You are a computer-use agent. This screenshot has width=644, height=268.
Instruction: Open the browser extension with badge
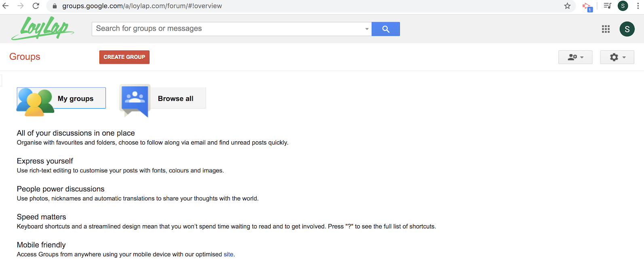tap(587, 6)
